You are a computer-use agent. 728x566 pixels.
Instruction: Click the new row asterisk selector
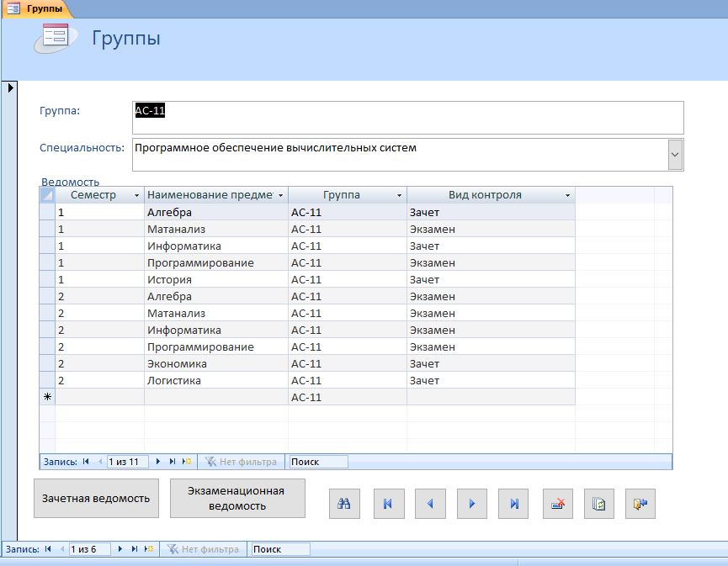tap(47, 397)
